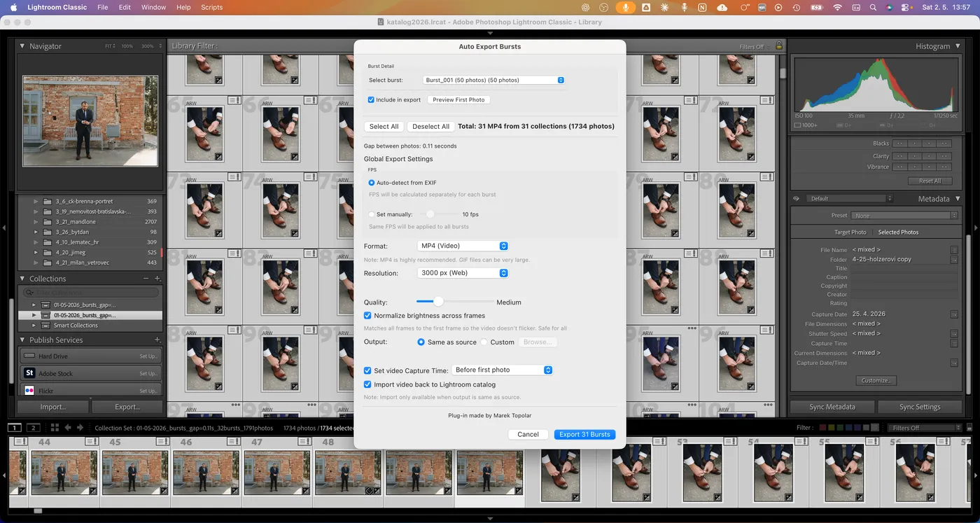Toggle Normalize brightness across frames
The width and height of the screenshot is (980, 523).
367,316
